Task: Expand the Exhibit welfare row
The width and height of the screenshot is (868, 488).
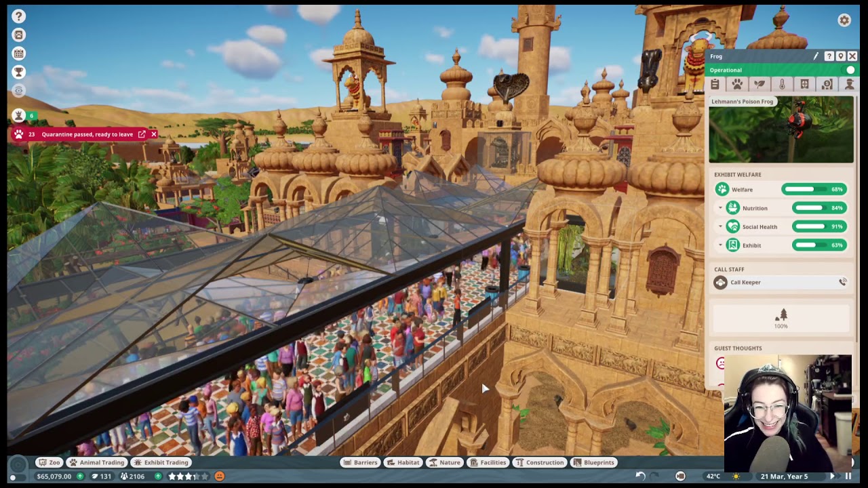Action: (720, 245)
